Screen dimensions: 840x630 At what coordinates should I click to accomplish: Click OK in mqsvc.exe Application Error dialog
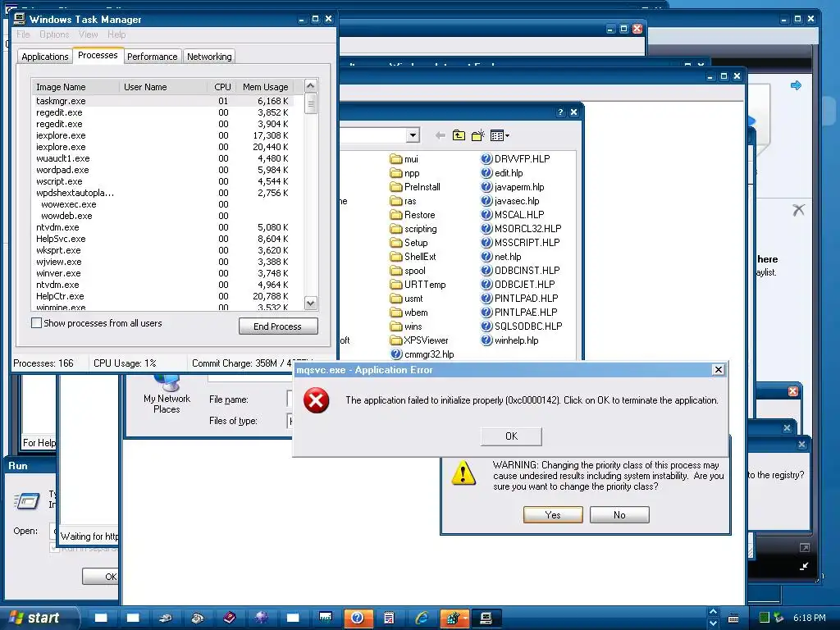tap(512, 436)
